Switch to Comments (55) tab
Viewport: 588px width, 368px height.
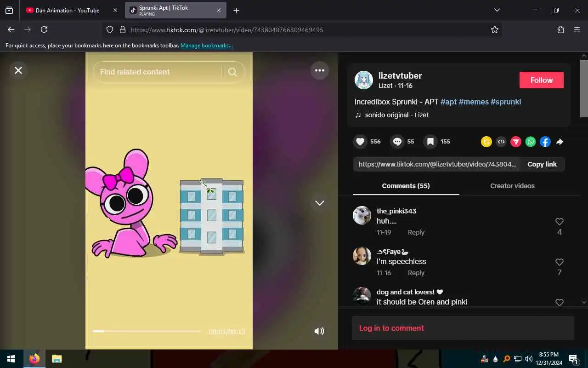coord(406,186)
